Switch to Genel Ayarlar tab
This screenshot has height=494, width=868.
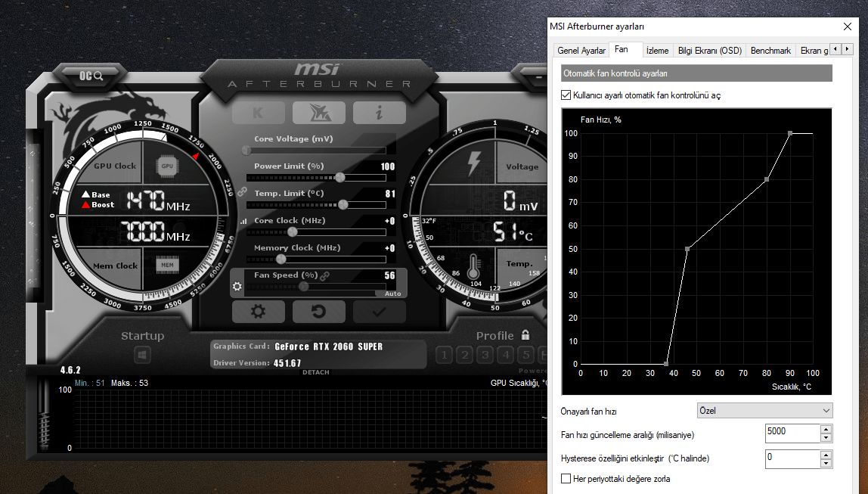click(581, 51)
